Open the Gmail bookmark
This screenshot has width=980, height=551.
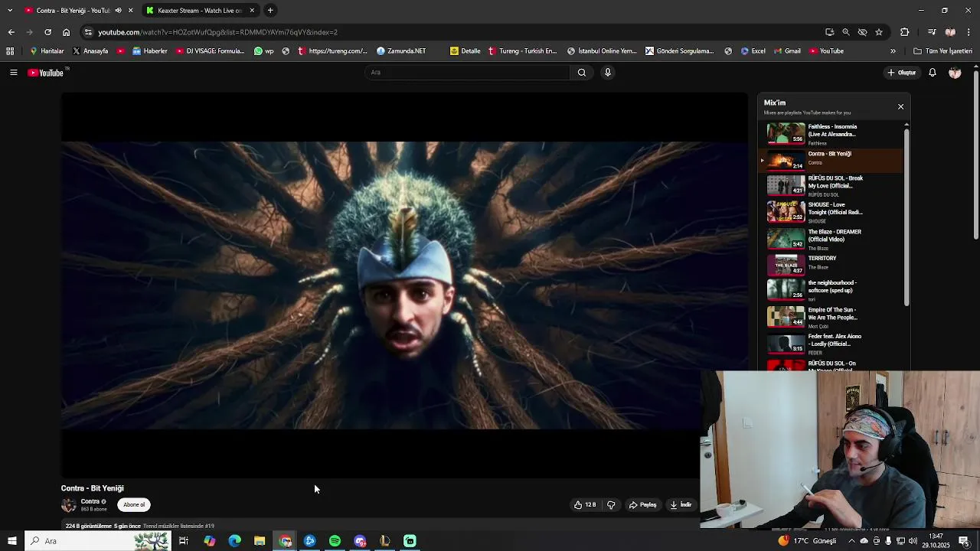click(x=787, y=51)
